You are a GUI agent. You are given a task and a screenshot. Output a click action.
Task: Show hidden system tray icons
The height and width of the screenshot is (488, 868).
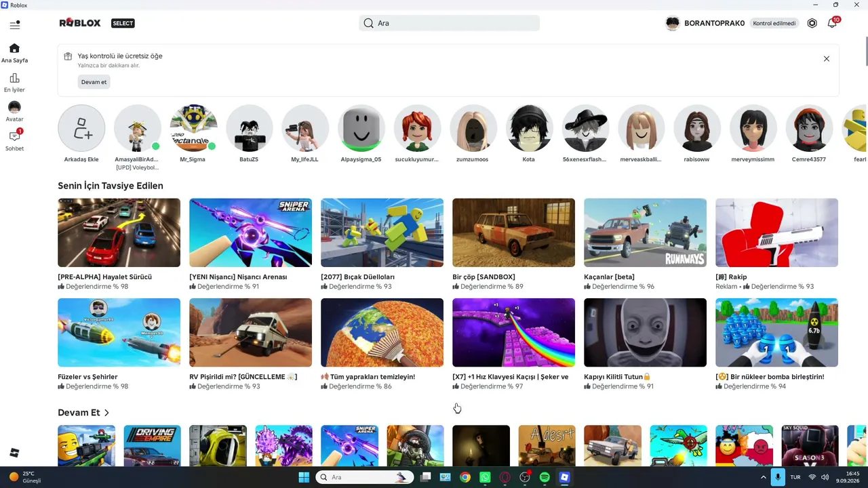pyautogui.click(x=764, y=477)
